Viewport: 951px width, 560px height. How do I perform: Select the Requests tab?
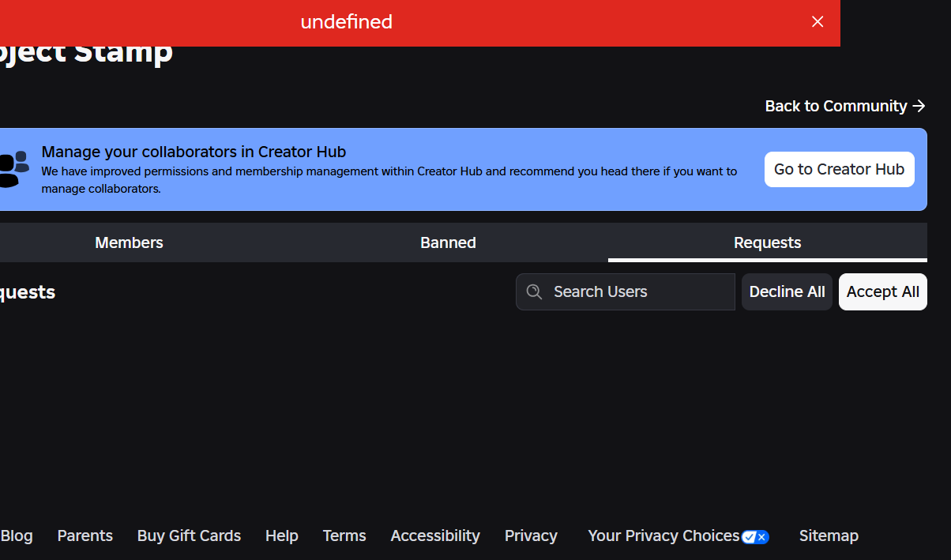[767, 242]
